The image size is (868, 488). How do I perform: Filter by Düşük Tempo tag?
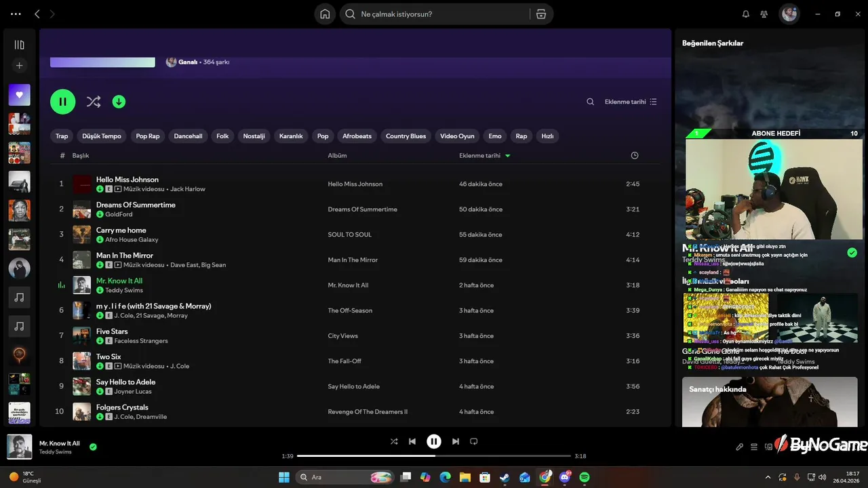pos(102,136)
